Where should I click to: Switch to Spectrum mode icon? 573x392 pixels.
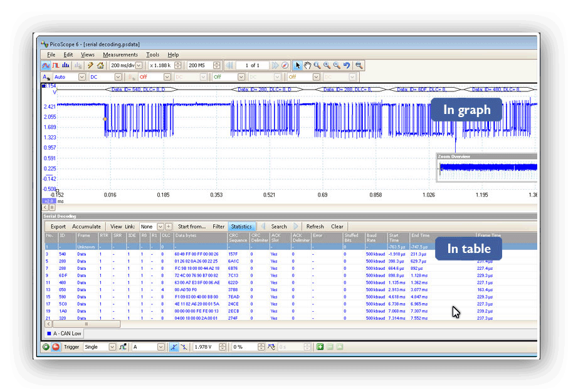click(x=66, y=65)
